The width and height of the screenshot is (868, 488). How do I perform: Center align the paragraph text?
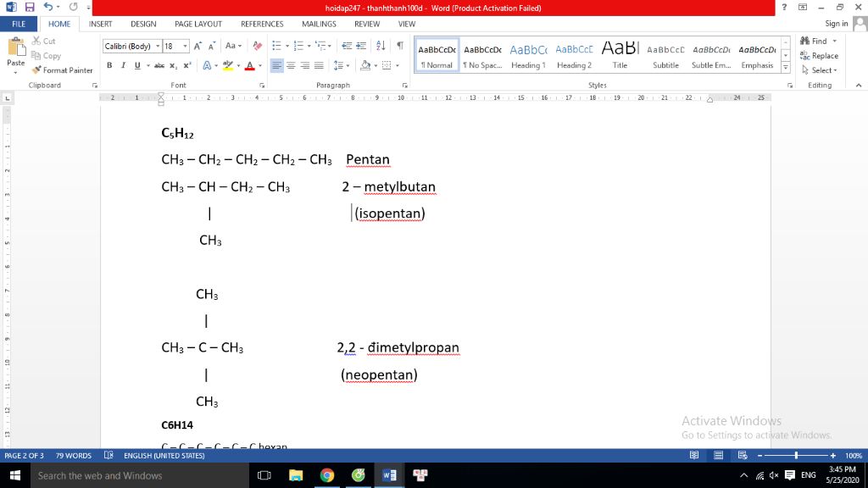pos(291,65)
